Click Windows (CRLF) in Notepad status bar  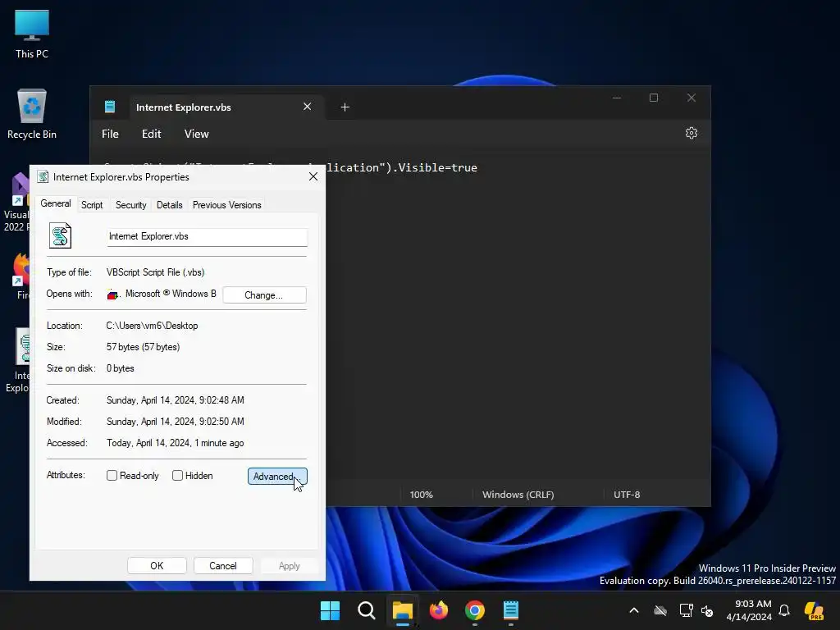pyautogui.click(x=518, y=495)
